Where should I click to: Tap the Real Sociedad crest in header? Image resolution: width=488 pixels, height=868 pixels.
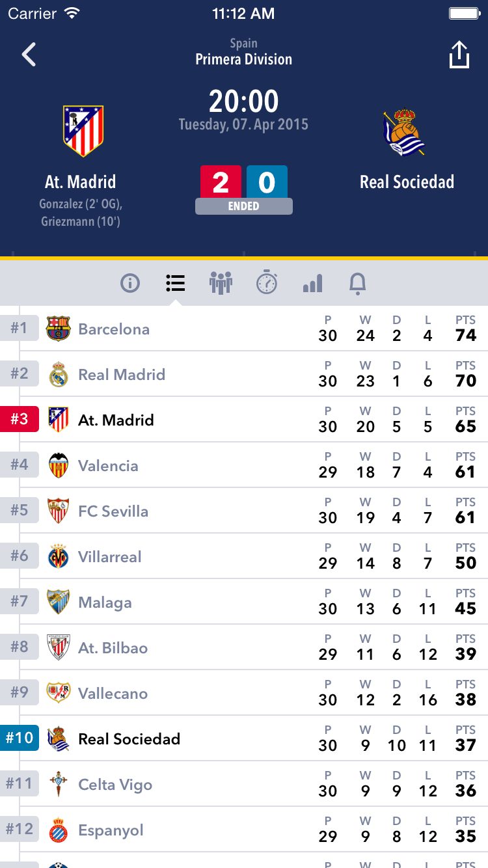[x=404, y=132]
